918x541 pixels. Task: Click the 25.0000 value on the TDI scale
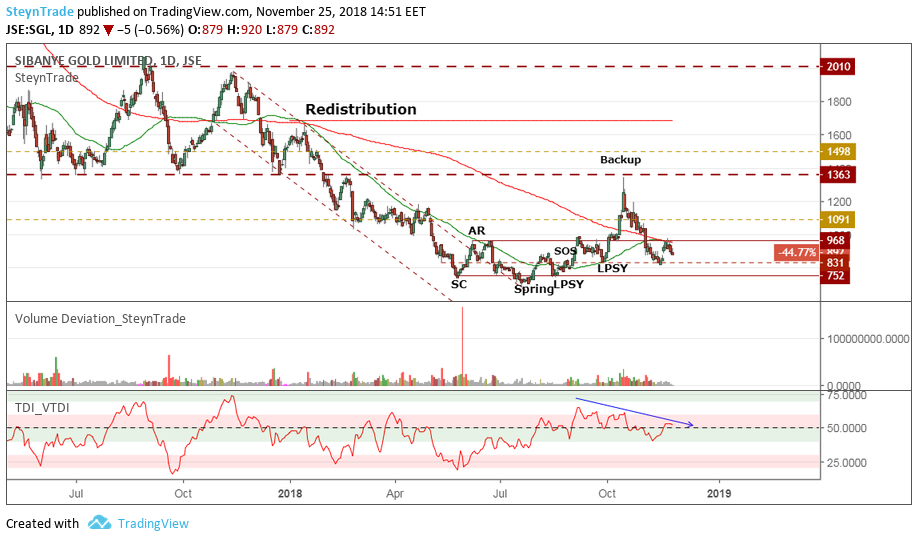(847, 463)
